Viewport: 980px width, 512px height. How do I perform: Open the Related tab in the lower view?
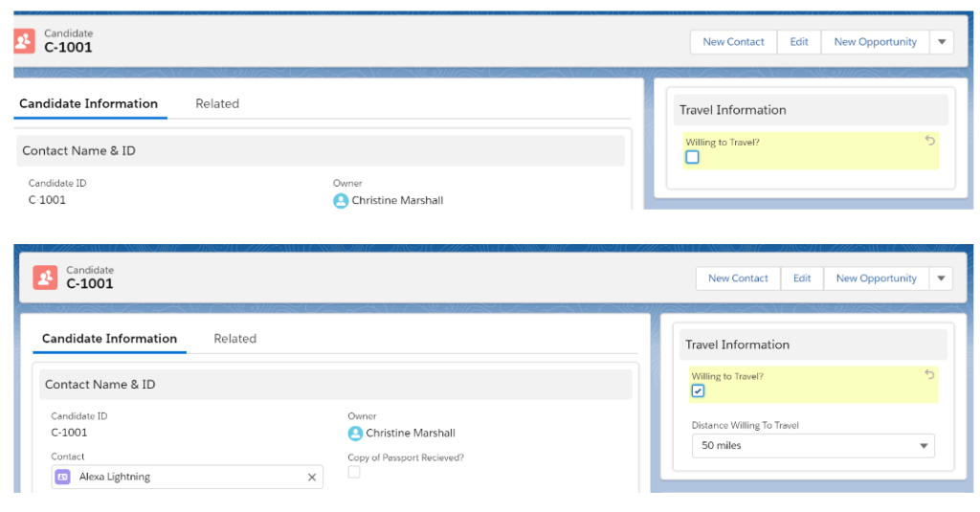(x=234, y=339)
